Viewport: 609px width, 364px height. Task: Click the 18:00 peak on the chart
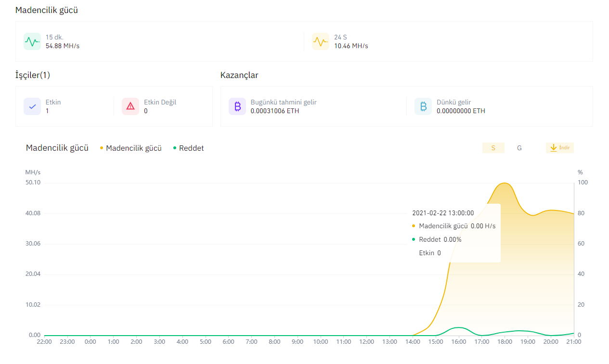505,183
